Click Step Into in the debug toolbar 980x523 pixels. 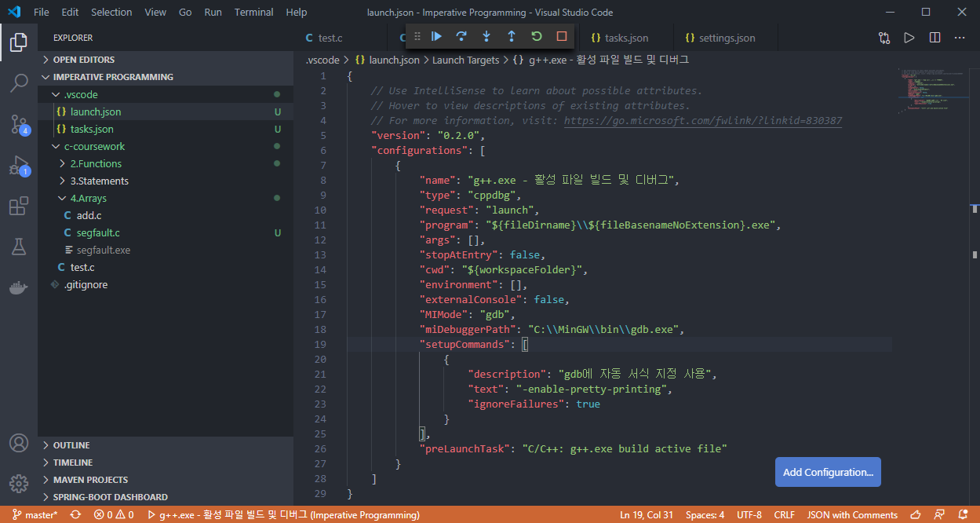486,36
